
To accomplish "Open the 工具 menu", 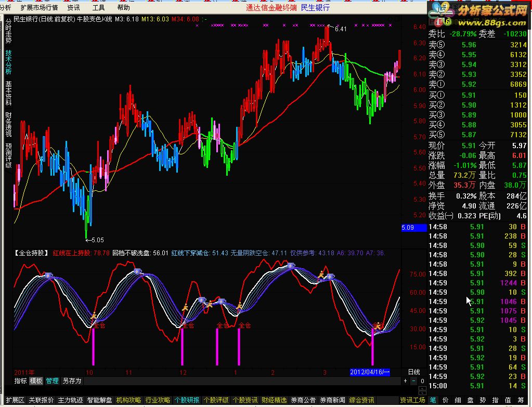I will click(x=98, y=7).
